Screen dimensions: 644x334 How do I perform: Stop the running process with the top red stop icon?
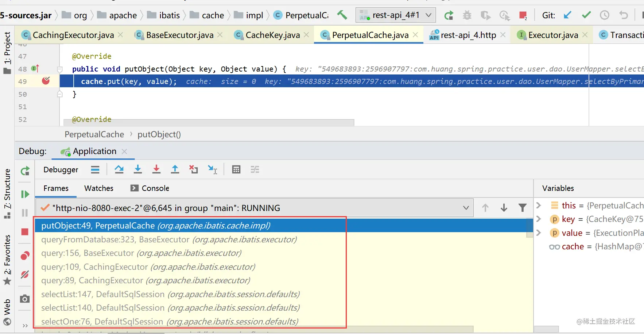[523, 15]
